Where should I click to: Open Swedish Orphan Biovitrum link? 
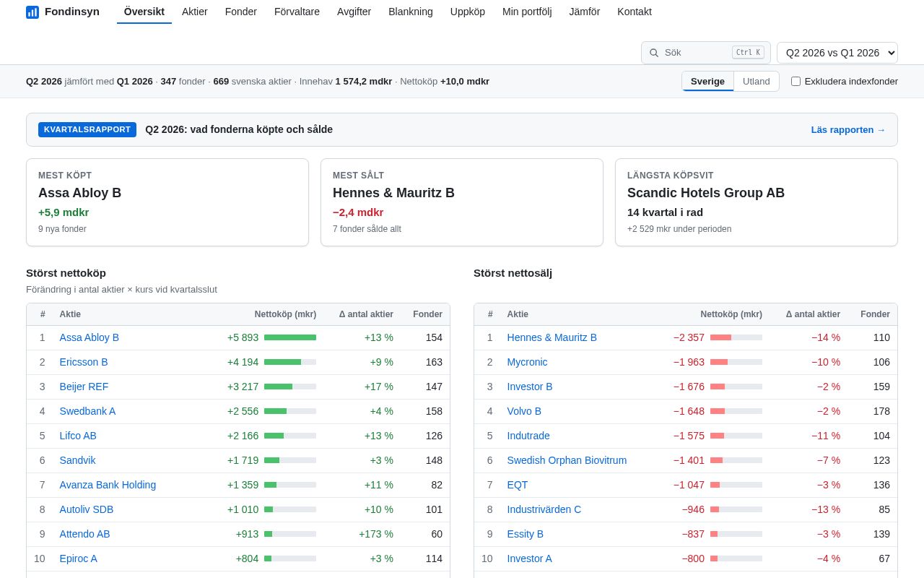pyautogui.click(x=567, y=460)
